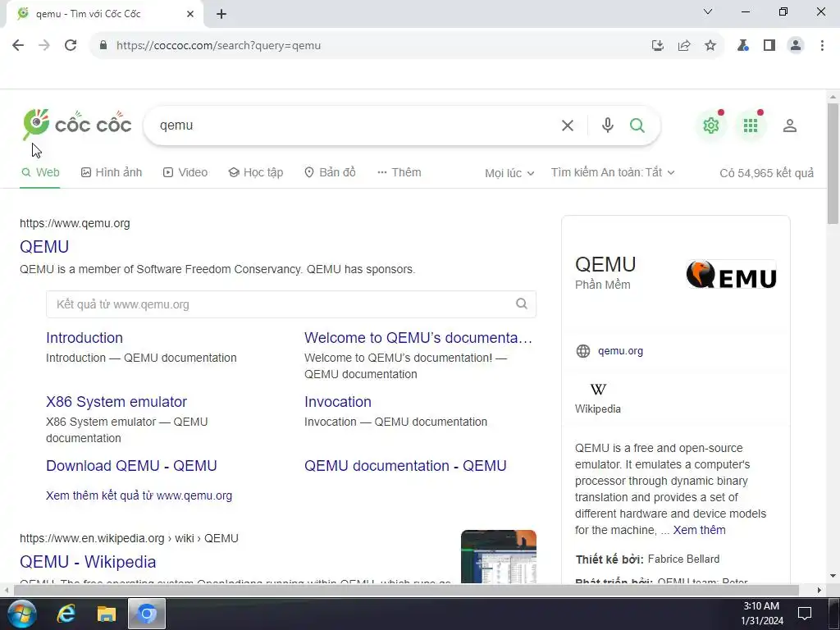Click the Cốc Cốc account person icon

(790, 126)
